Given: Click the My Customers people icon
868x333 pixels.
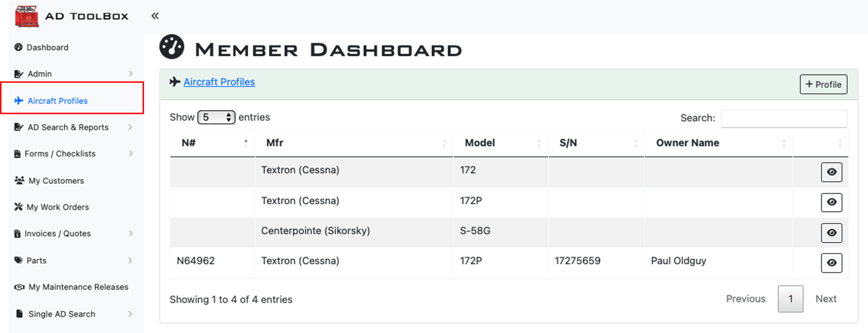Looking at the screenshot, I should point(19,181).
